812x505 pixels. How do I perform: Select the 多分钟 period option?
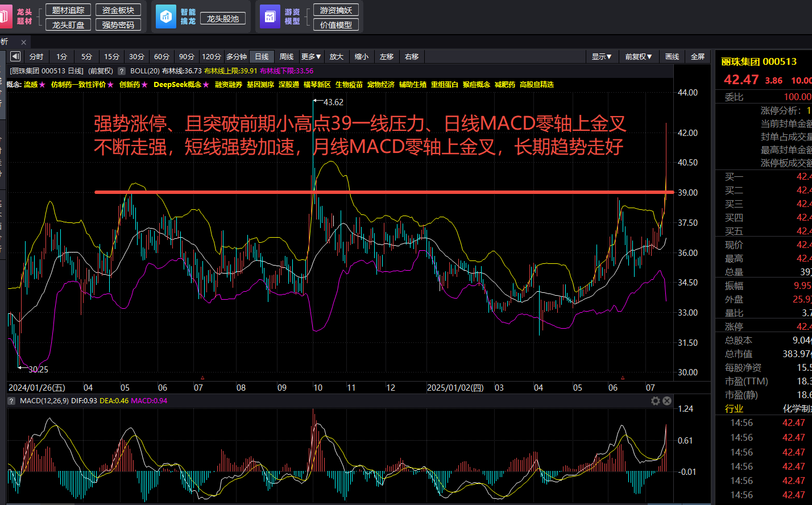click(x=237, y=57)
